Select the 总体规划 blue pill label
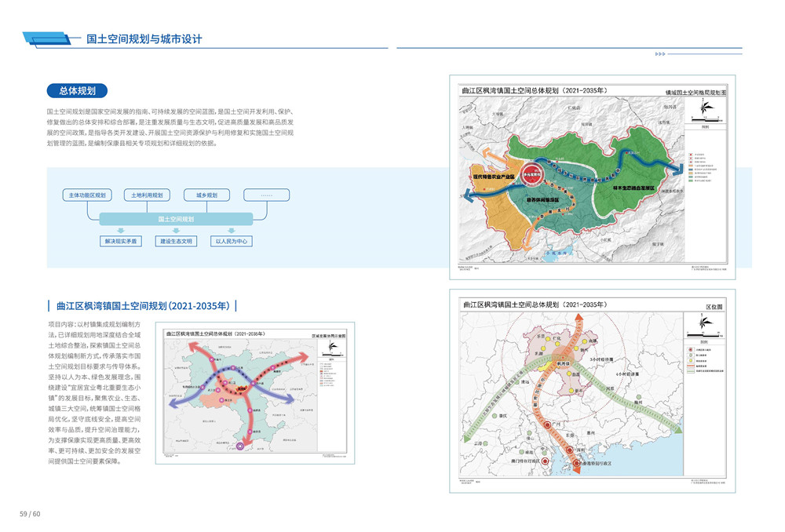The width and height of the screenshot is (785, 532). tap(77, 90)
